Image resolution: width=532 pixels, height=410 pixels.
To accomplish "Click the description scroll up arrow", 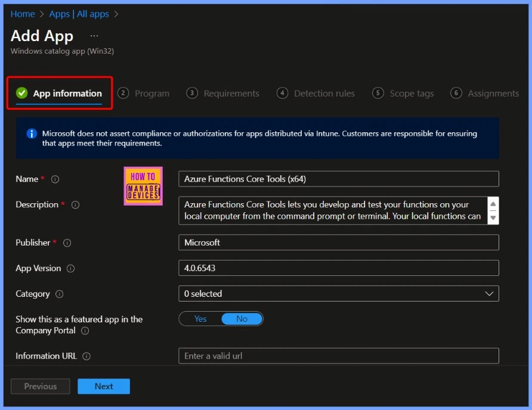I will click(x=493, y=204).
